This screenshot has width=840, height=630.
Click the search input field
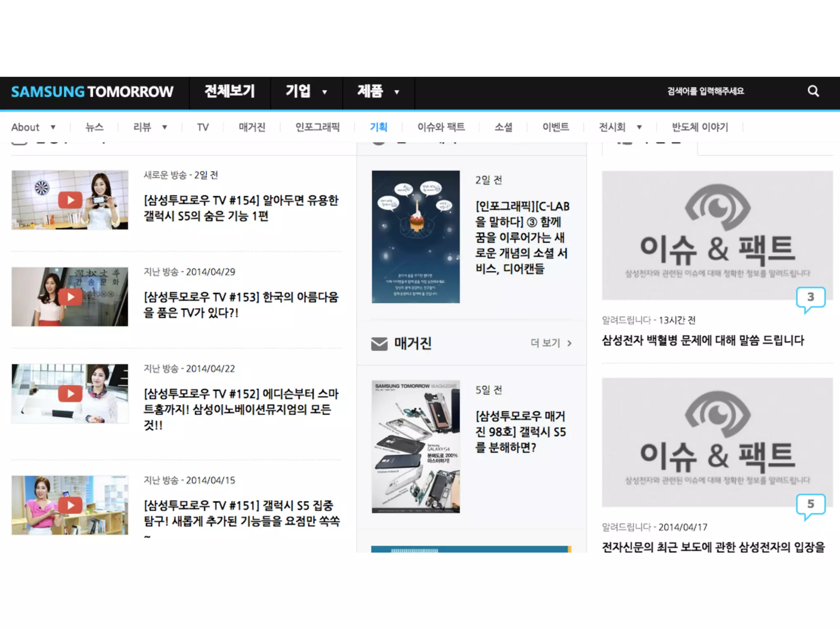point(705,91)
